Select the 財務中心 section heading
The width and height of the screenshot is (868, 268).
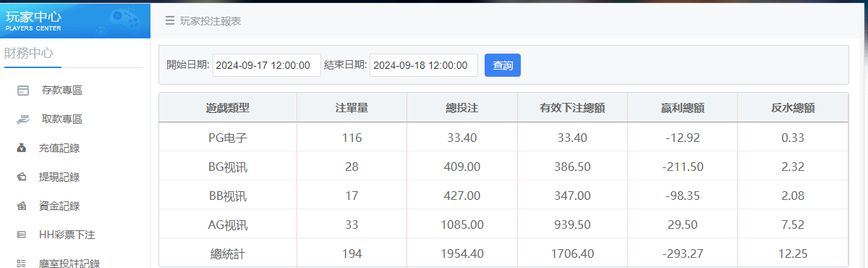[x=29, y=53]
